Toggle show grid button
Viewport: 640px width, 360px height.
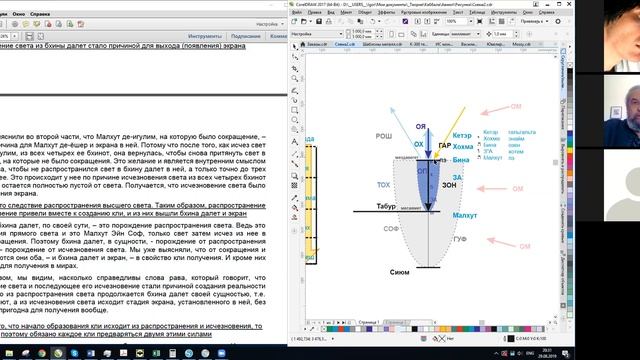502,21
